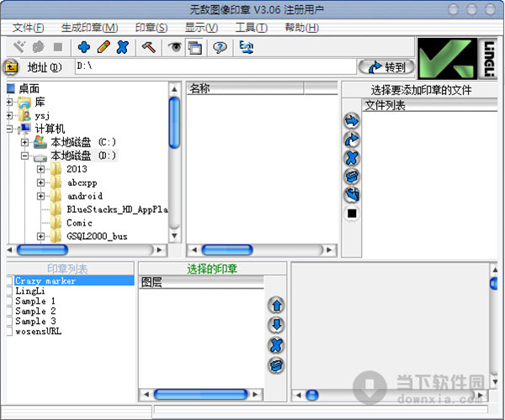
Task: Check the Sample 1 stamp checkbox
Action: (x=10, y=301)
